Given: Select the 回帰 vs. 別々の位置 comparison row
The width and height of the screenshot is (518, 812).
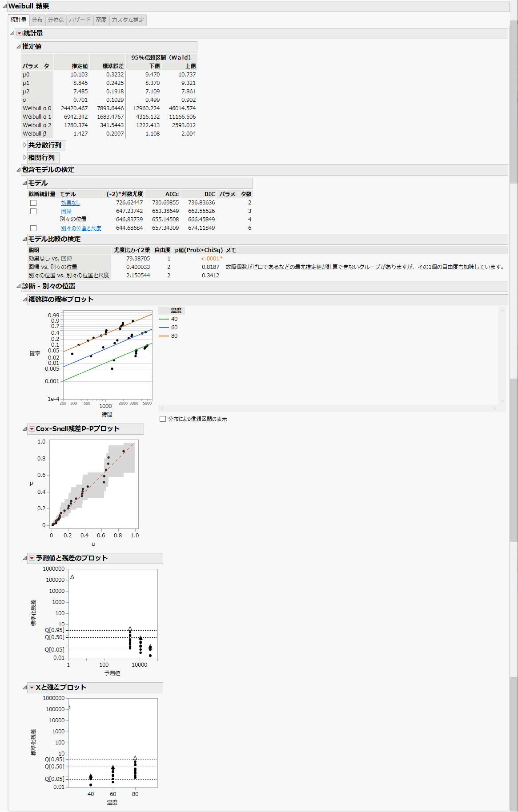Looking at the screenshot, I should pos(53,267).
